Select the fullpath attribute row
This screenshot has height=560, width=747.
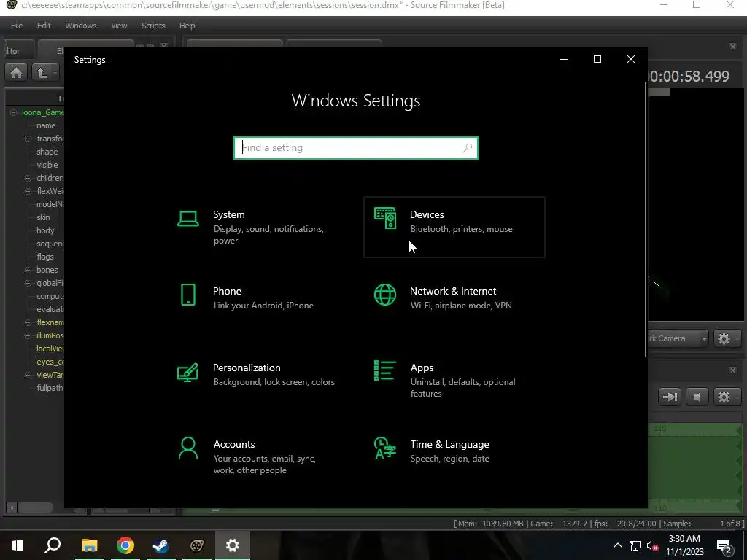pos(50,388)
